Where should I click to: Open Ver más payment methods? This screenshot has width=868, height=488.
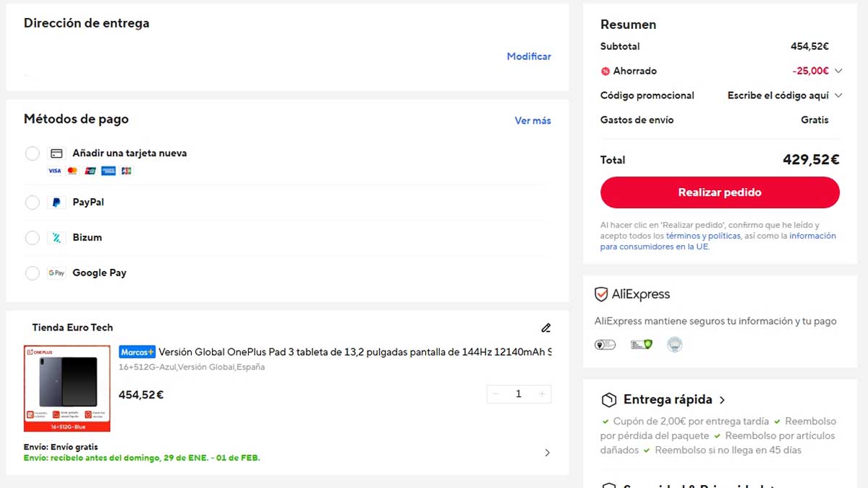[532, 121]
